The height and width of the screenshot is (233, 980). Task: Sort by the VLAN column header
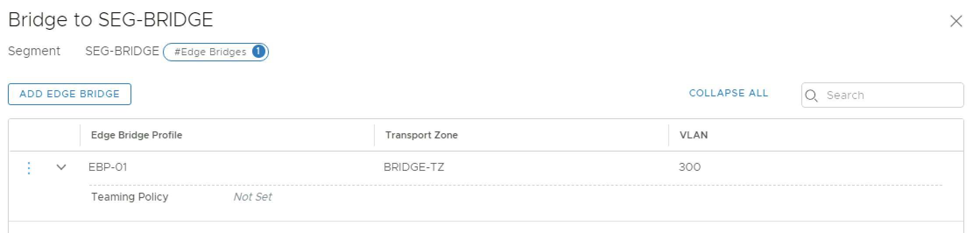693,135
